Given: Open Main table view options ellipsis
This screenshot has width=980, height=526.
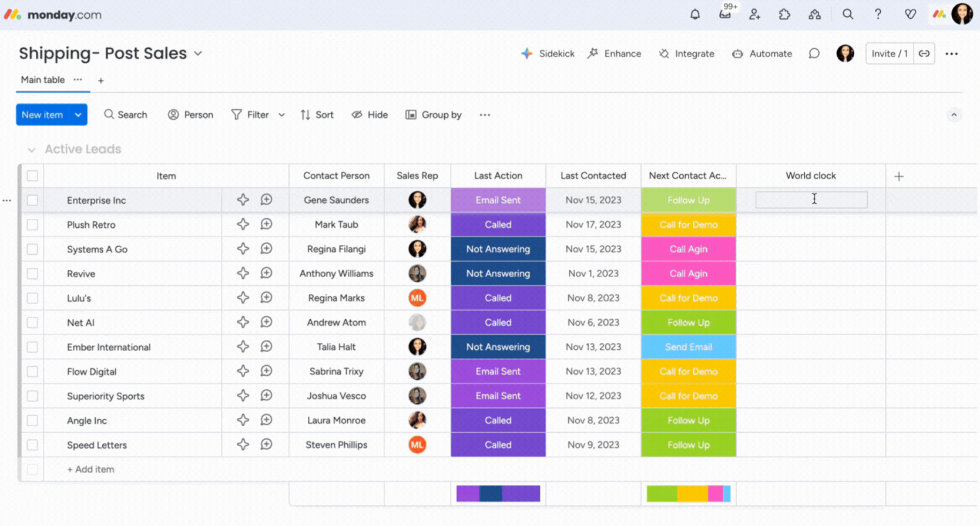Looking at the screenshot, I should (x=78, y=79).
